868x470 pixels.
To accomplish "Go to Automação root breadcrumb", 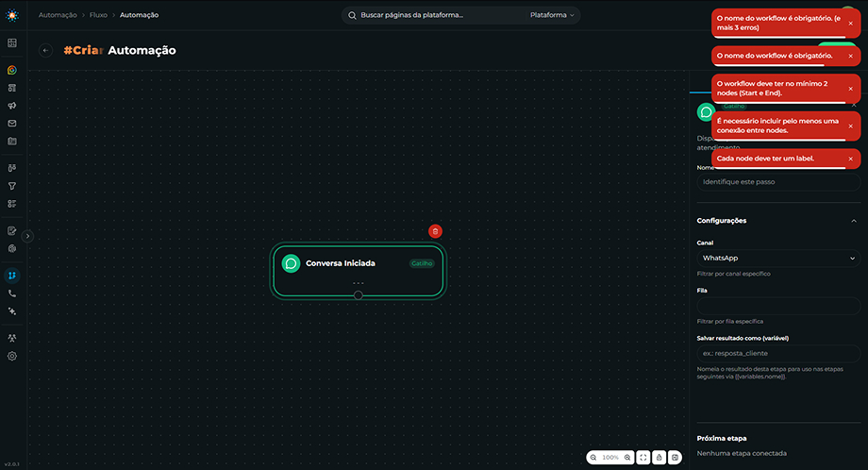I will pos(58,15).
